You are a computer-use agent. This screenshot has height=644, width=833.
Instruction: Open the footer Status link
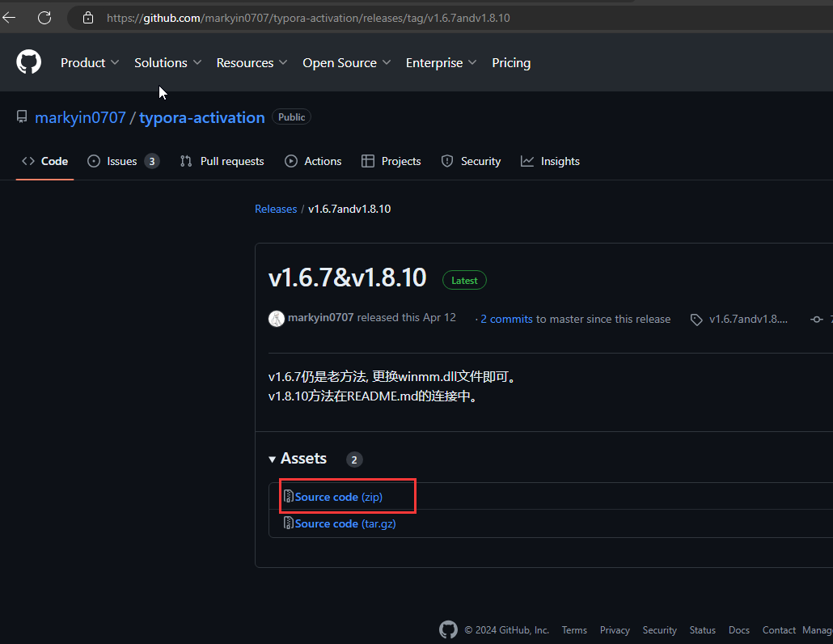[x=702, y=629]
